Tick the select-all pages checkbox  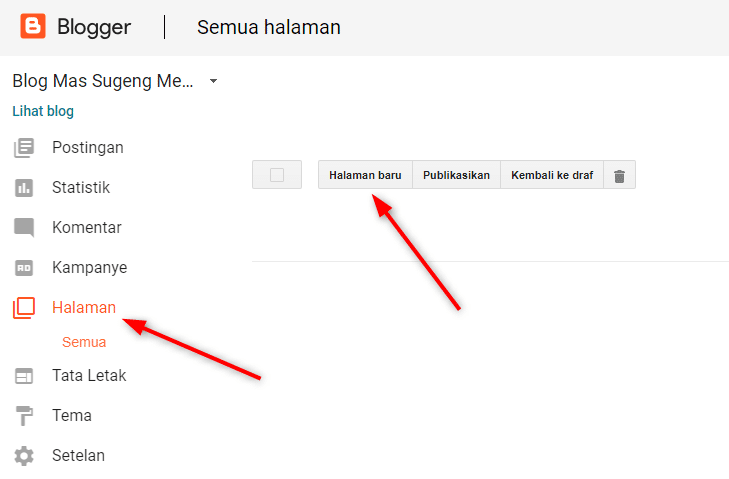(277, 175)
